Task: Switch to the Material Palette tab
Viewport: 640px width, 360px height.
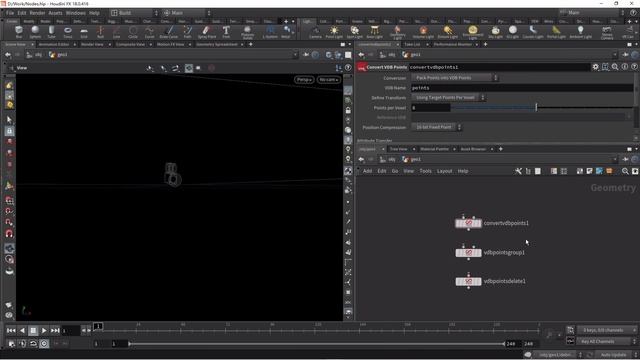Action: coord(434,149)
